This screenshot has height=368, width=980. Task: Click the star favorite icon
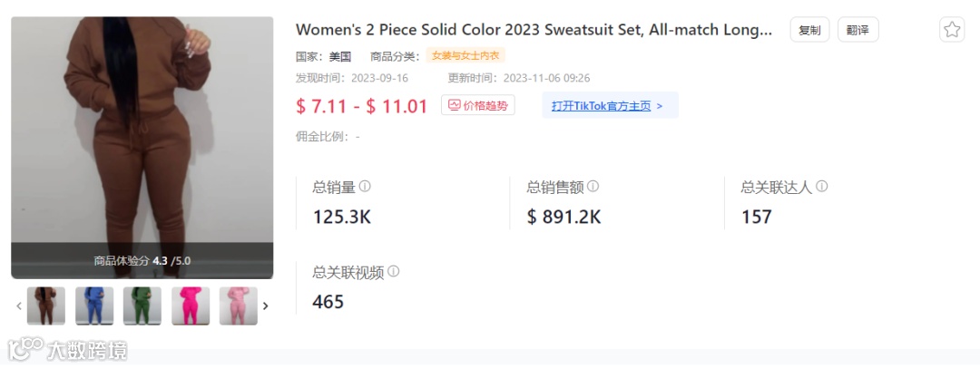[x=952, y=29]
